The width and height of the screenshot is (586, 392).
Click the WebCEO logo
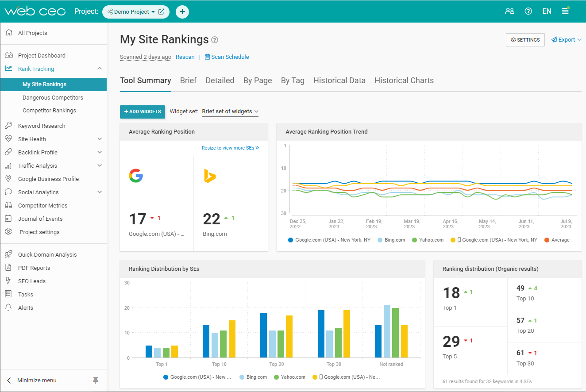coord(35,12)
